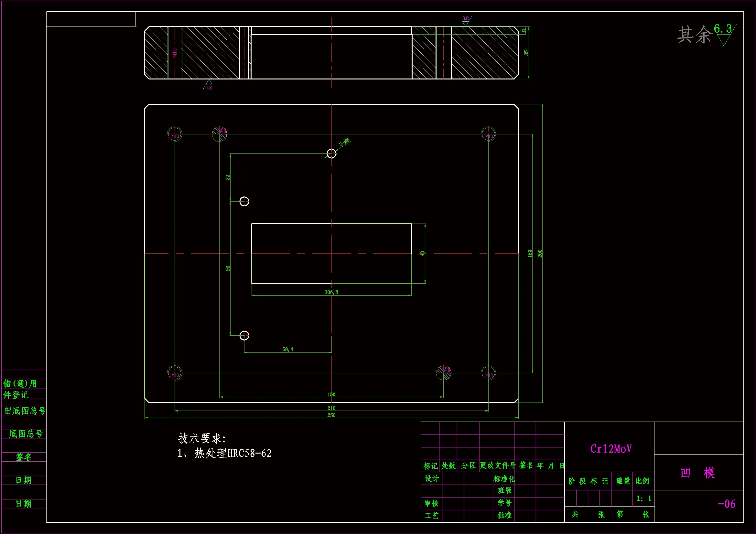Image resolution: width=756 pixels, height=534 pixels.
Task: Click the 设计 cell in the title block
Action: click(432, 479)
